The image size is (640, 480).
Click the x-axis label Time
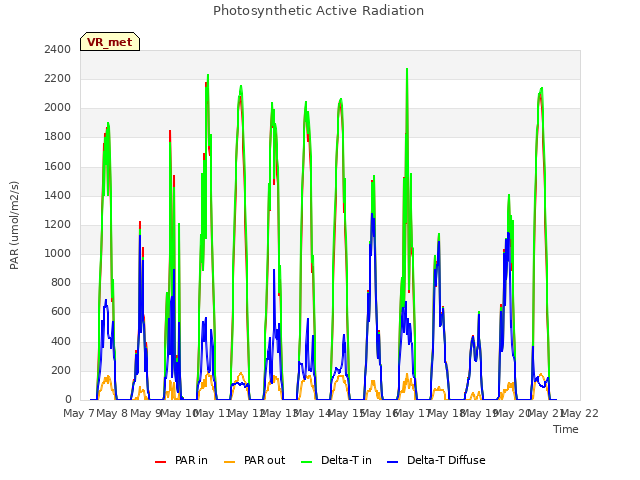click(566, 429)
